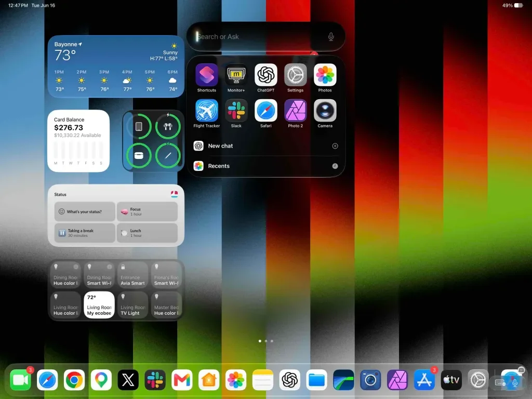
Task: Open the blue-green swoosh app in dock
Action: [x=343, y=380]
